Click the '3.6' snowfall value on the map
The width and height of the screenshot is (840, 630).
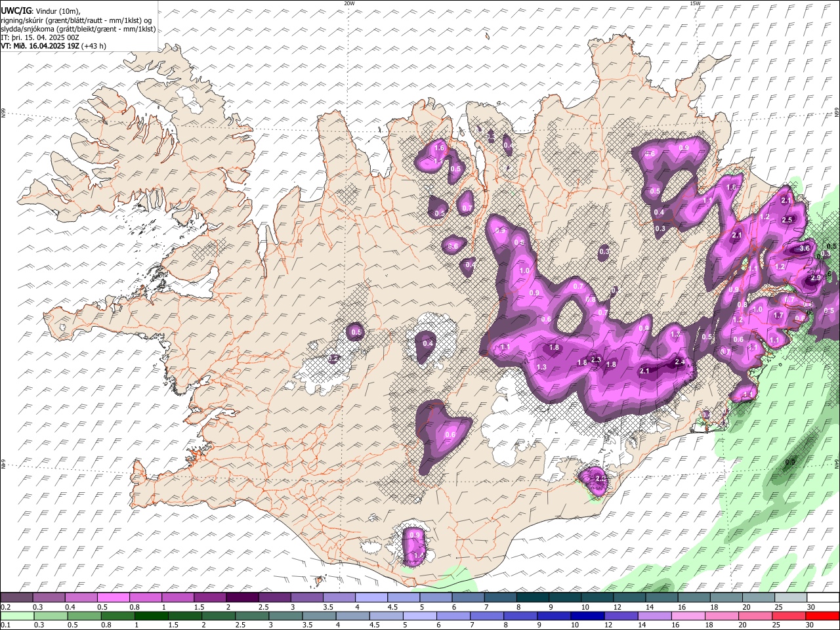click(x=805, y=249)
